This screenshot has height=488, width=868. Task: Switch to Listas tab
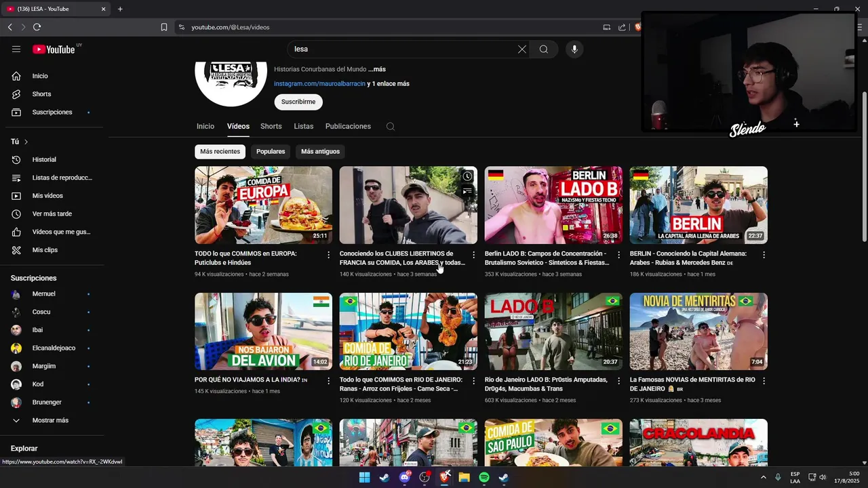(304, 126)
